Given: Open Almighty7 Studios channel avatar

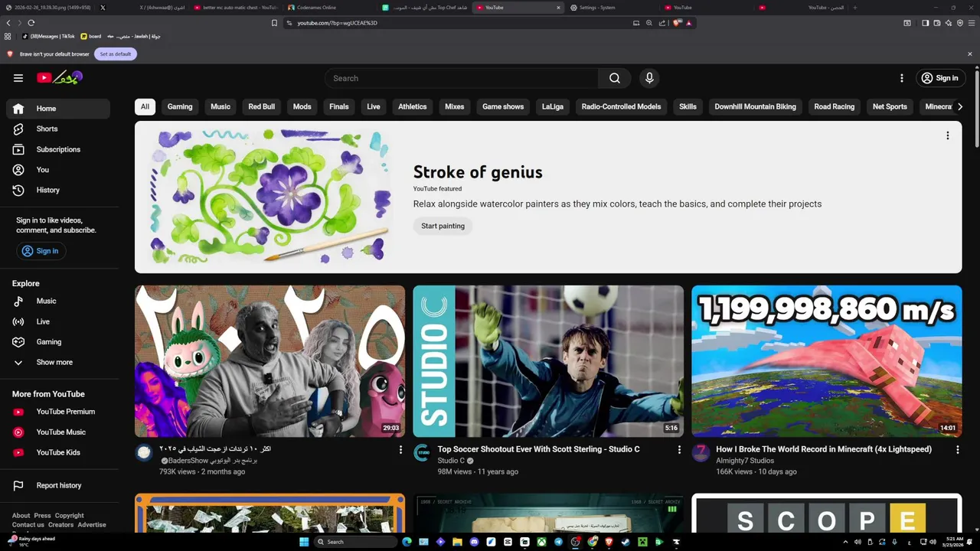Looking at the screenshot, I should point(701,453).
